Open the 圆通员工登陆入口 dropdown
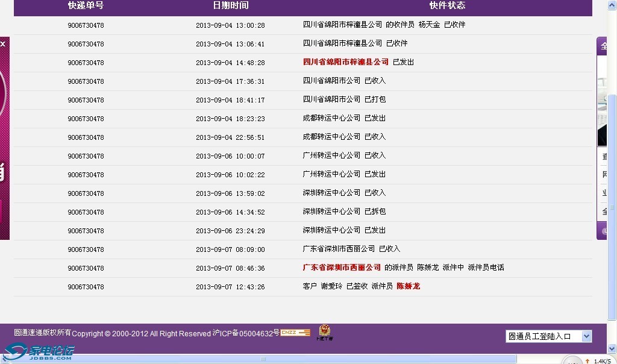 tap(543, 336)
